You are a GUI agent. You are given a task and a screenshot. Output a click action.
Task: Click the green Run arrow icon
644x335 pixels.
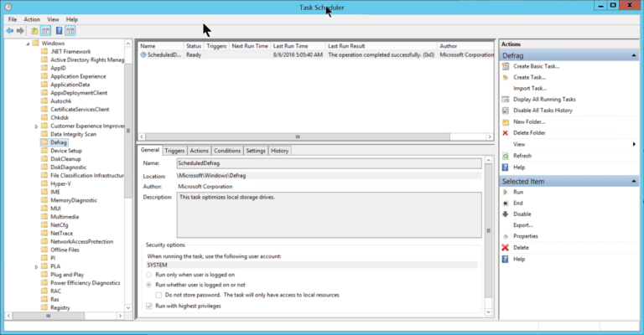tap(506, 192)
